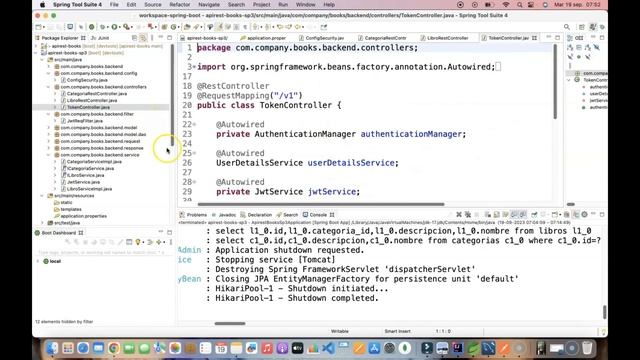640x360 pixels.
Task: Open the File menu
Action: point(114,4)
